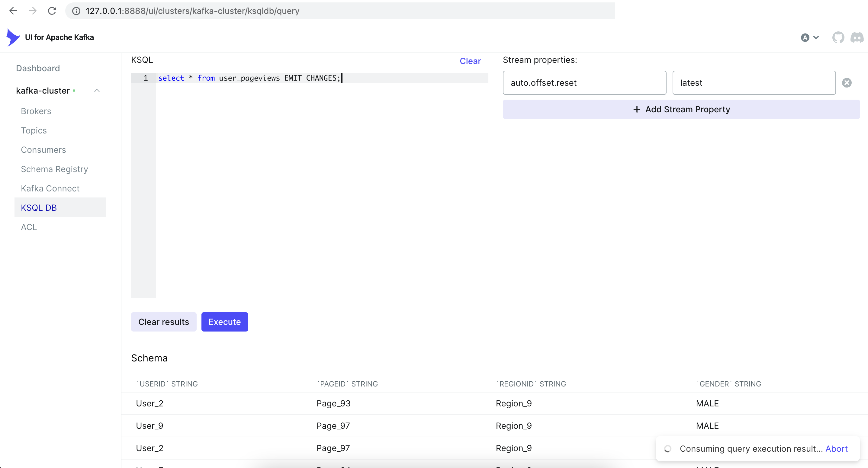Open the GitHub repository icon
Image resolution: width=868 pixels, height=468 pixels.
pos(838,37)
